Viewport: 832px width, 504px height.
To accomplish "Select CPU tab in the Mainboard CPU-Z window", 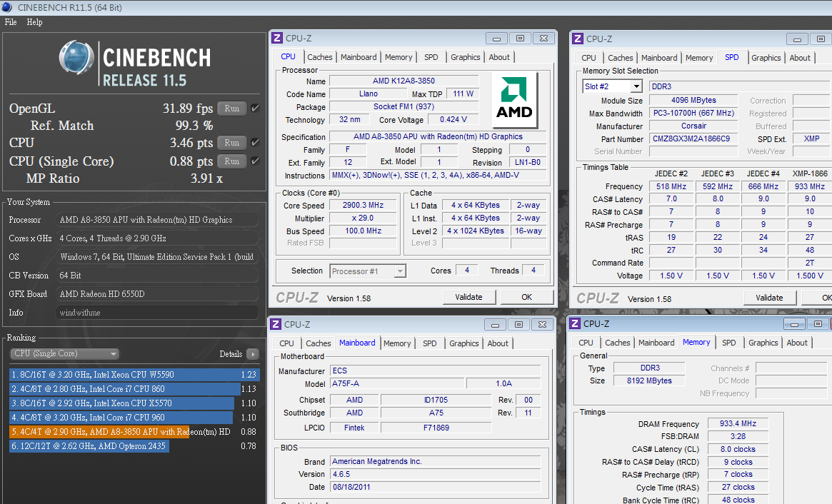I will 286,343.
